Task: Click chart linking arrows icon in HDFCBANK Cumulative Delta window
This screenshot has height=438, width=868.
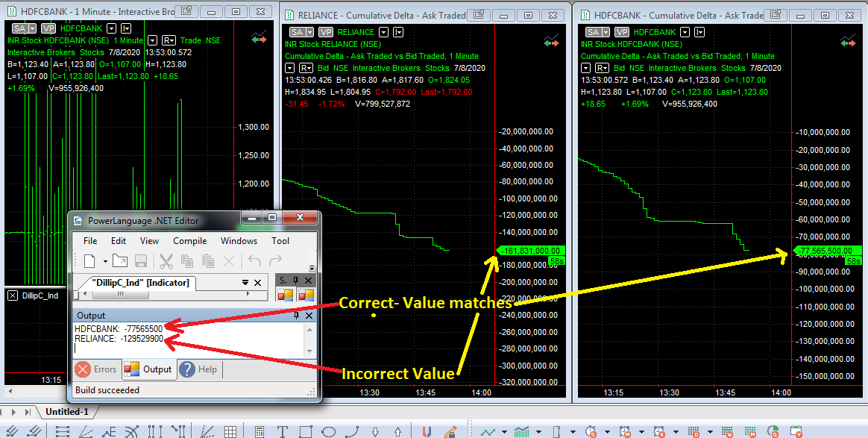Action: coord(848,41)
